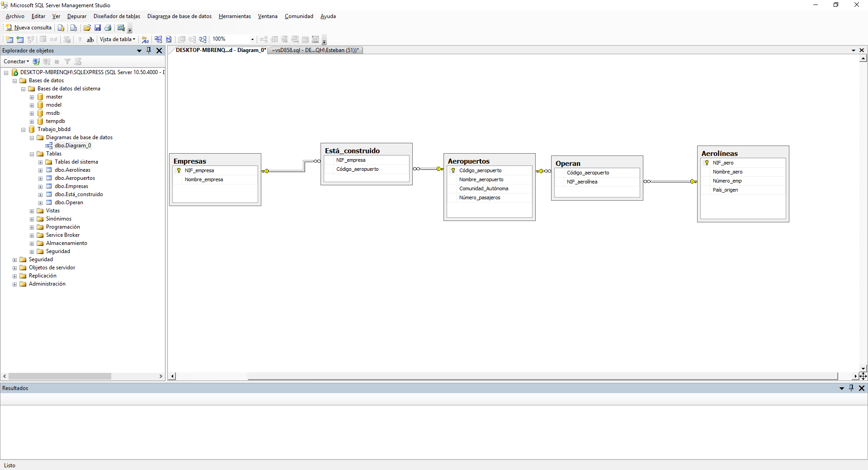Expand the master database node
This screenshot has height=470, width=868.
32,97
